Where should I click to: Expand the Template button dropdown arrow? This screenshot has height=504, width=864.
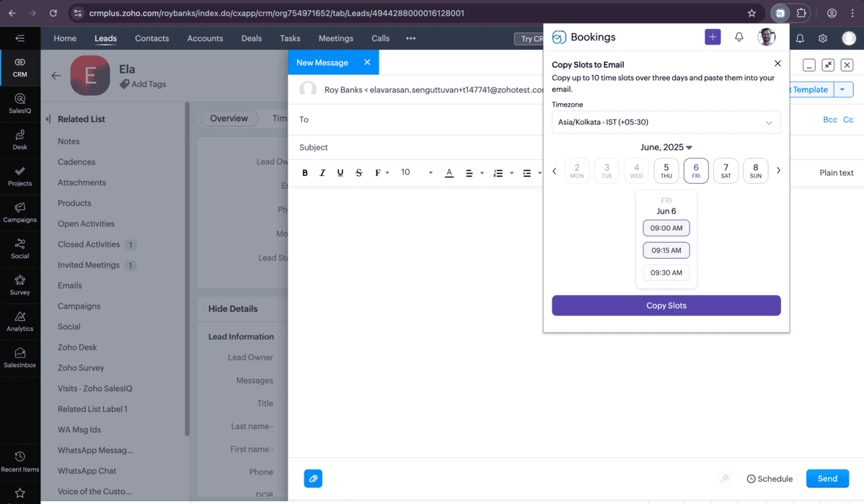click(842, 89)
